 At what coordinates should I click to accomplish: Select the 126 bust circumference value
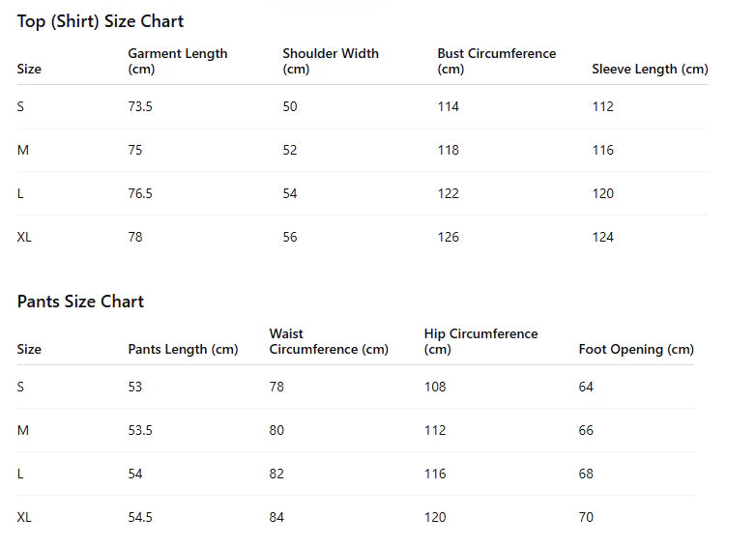click(449, 237)
